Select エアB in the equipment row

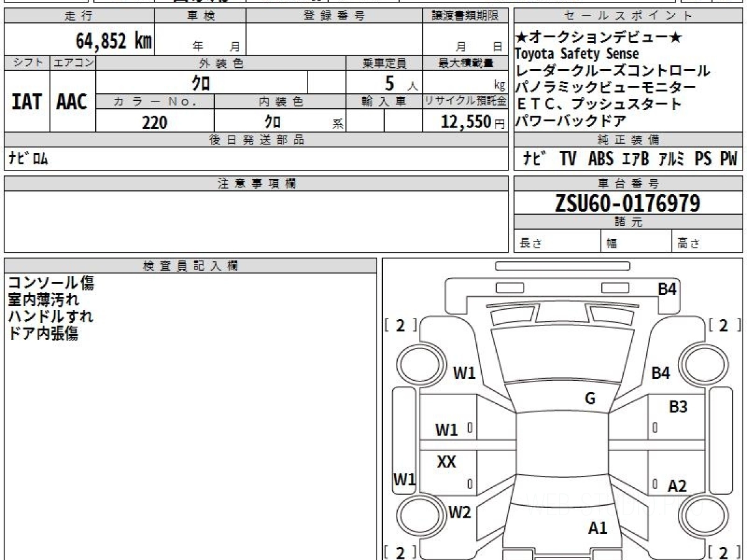(636, 159)
